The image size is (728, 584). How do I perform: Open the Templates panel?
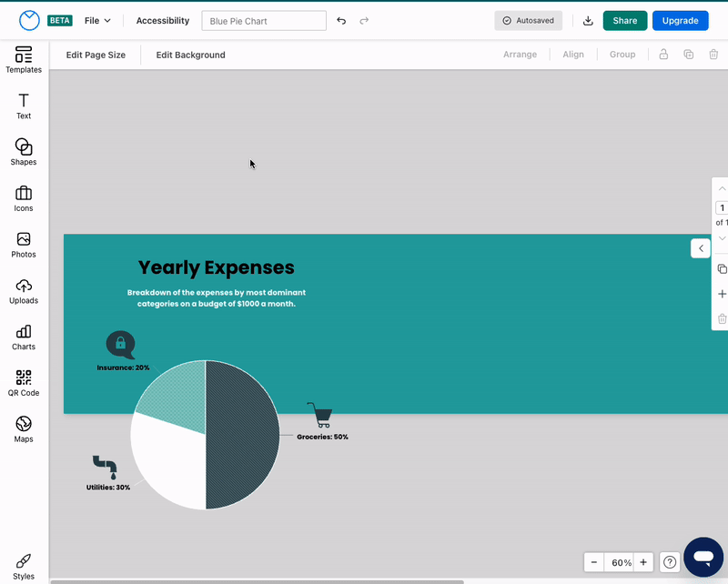[23, 62]
